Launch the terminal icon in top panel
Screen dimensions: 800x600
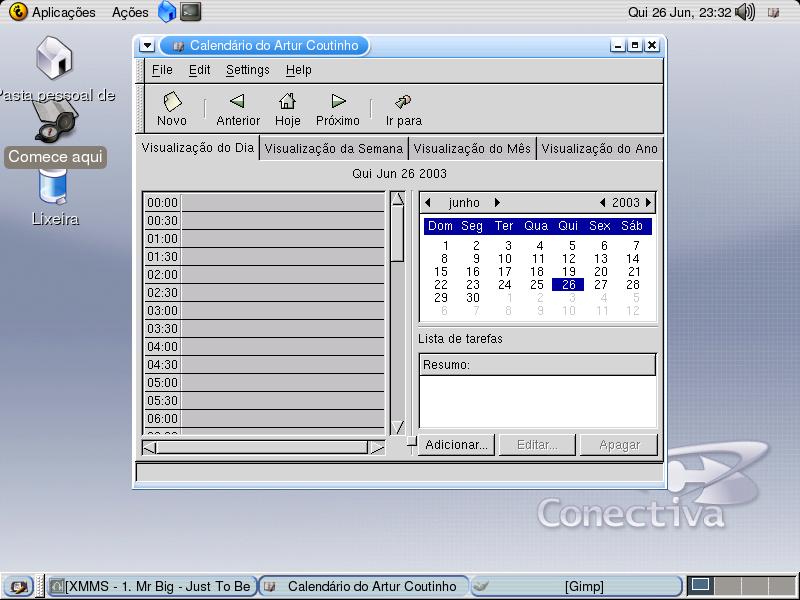(x=190, y=12)
